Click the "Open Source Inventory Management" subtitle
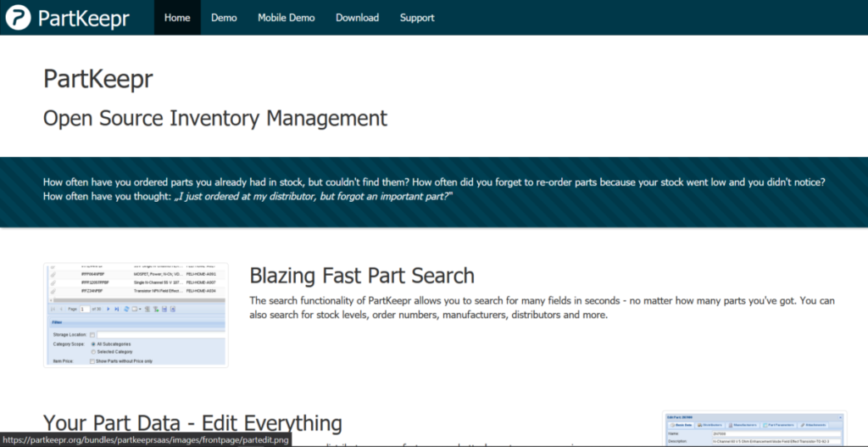868x447 pixels. (215, 119)
